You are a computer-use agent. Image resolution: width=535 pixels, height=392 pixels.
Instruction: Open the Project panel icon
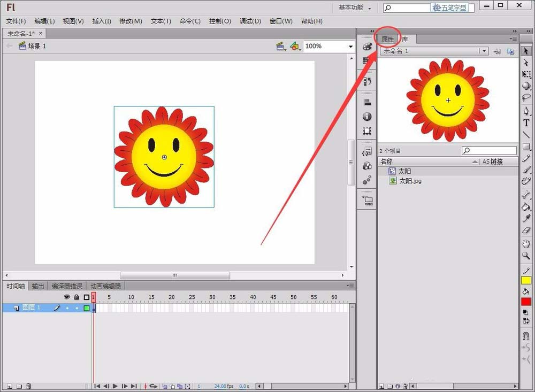(367, 201)
